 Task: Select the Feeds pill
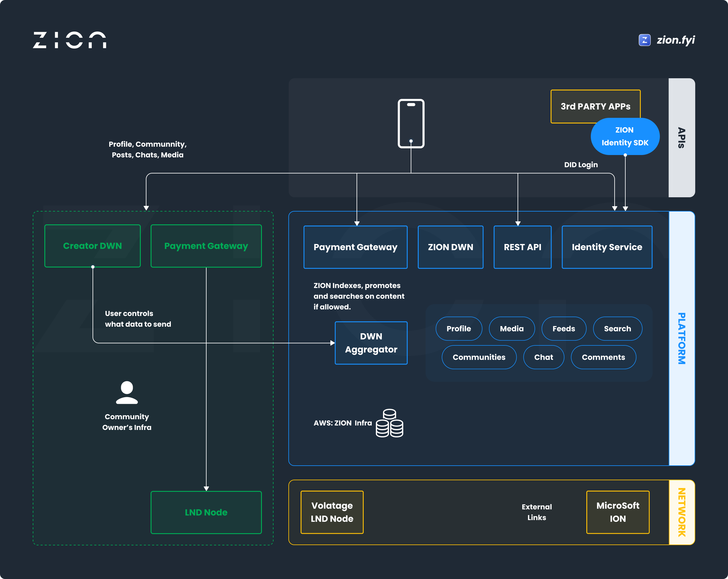point(564,328)
